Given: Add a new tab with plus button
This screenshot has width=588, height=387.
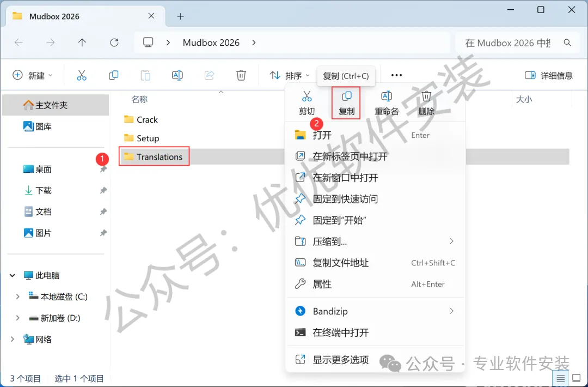Looking at the screenshot, I should [x=180, y=16].
